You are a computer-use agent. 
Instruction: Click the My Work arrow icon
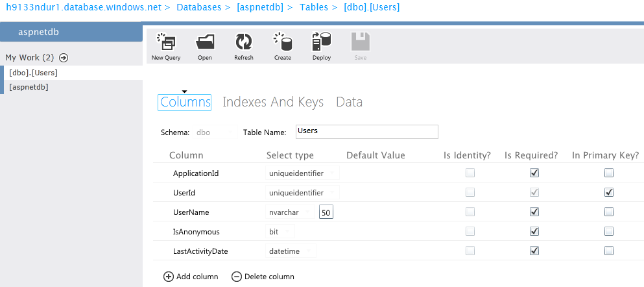(x=64, y=58)
